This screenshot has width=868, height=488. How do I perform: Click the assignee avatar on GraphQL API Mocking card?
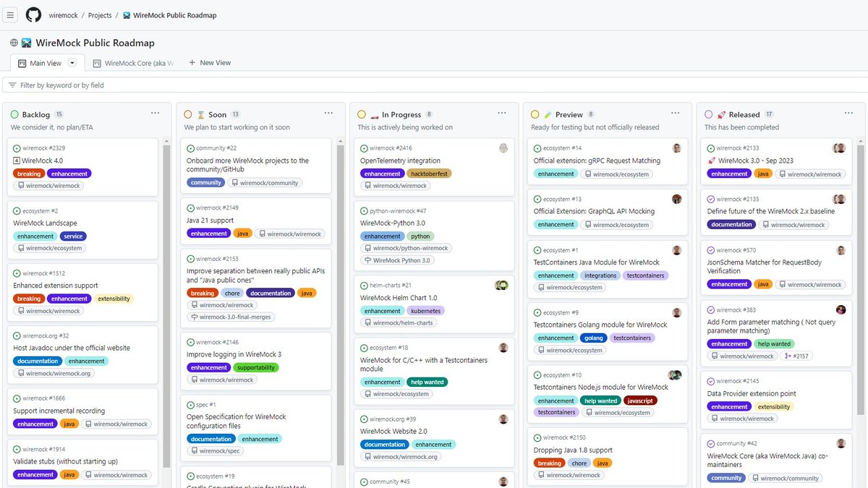coord(677,199)
